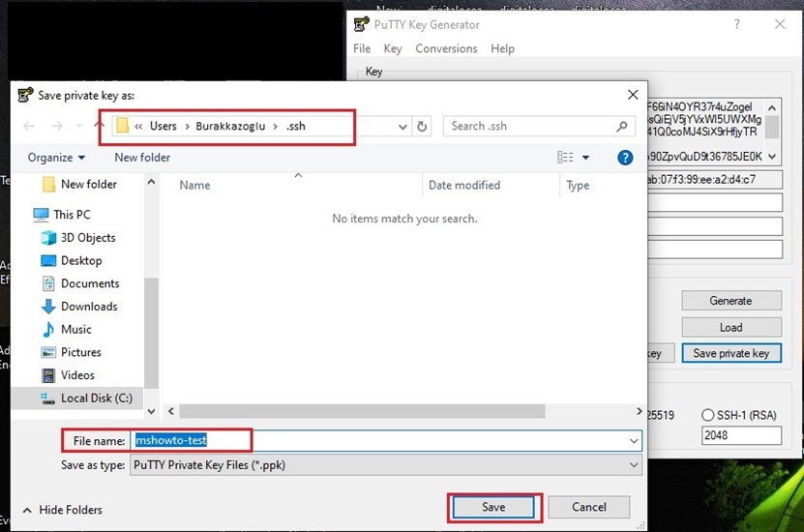The image size is (804, 532).
Task: Close the Save private key dialog
Action: click(633, 95)
